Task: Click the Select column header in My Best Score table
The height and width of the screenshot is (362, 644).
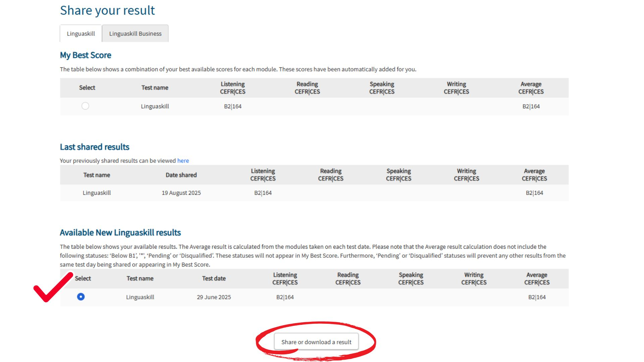Action: pyautogui.click(x=87, y=87)
